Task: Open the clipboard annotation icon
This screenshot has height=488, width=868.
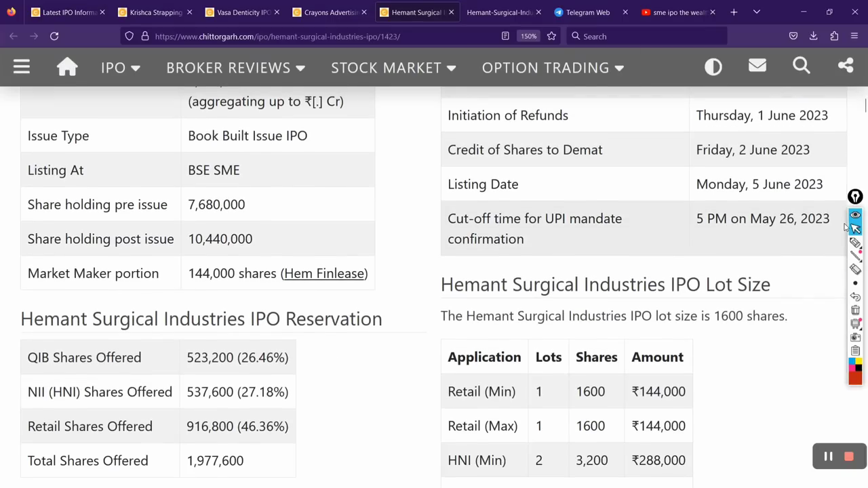Action: [855, 351]
